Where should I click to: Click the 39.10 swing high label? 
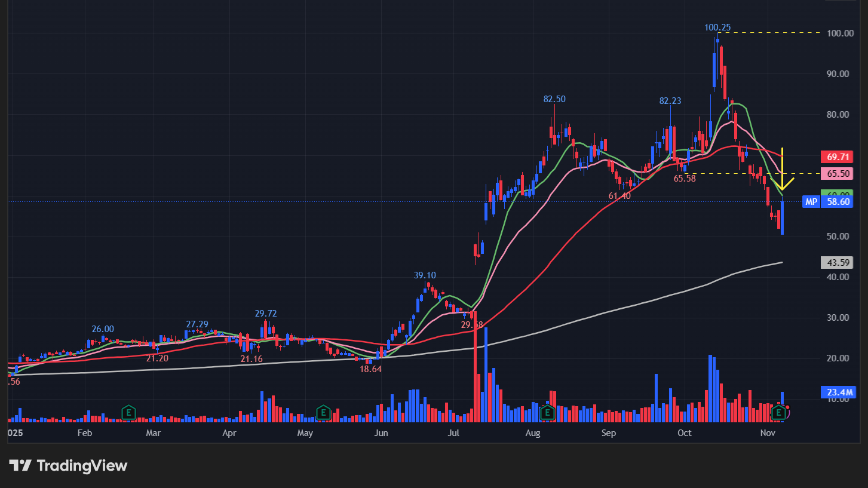click(x=425, y=275)
